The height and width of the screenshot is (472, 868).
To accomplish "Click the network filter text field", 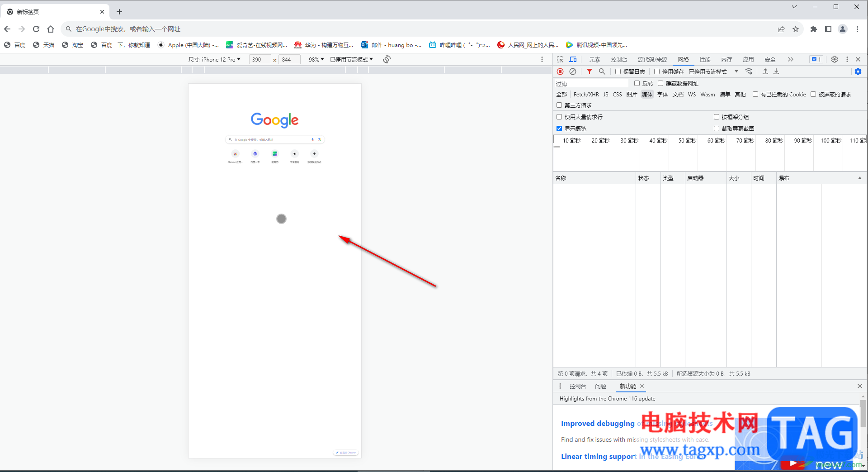I will point(591,83).
